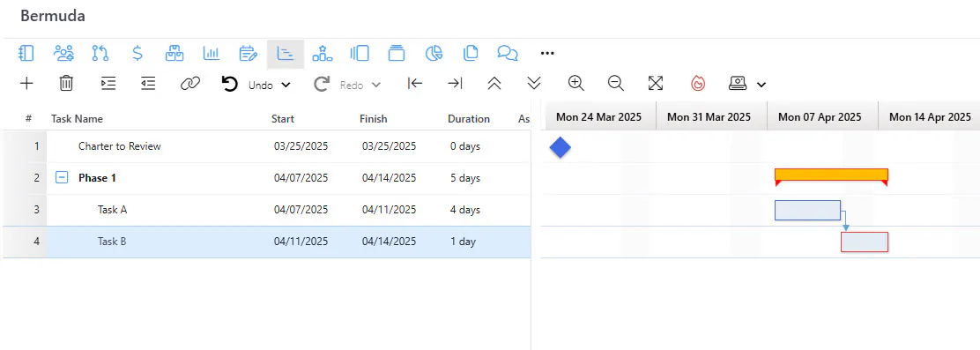Outdent the selected task
The height and width of the screenshot is (350, 980).
pyautogui.click(x=148, y=84)
